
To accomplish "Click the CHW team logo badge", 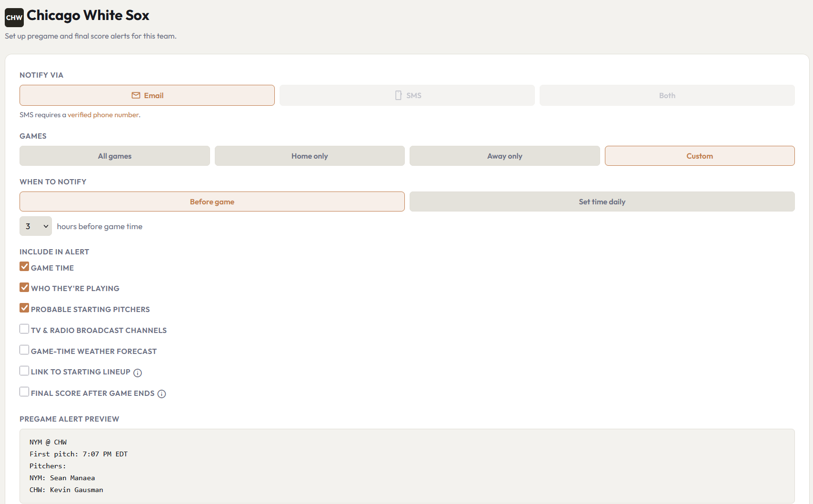I will (x=14, y=18).
